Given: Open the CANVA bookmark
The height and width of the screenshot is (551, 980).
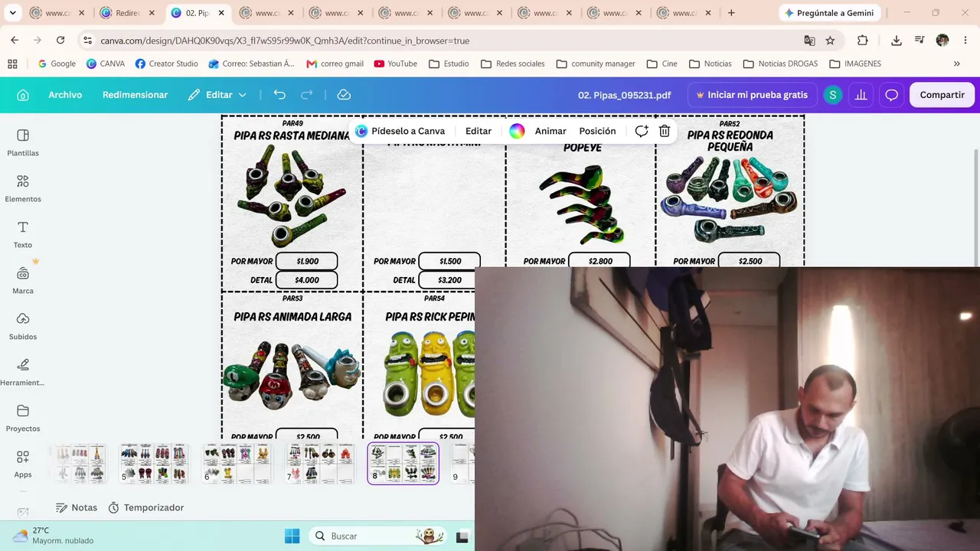Looking at the screenshot, I should tap(106, 64).
